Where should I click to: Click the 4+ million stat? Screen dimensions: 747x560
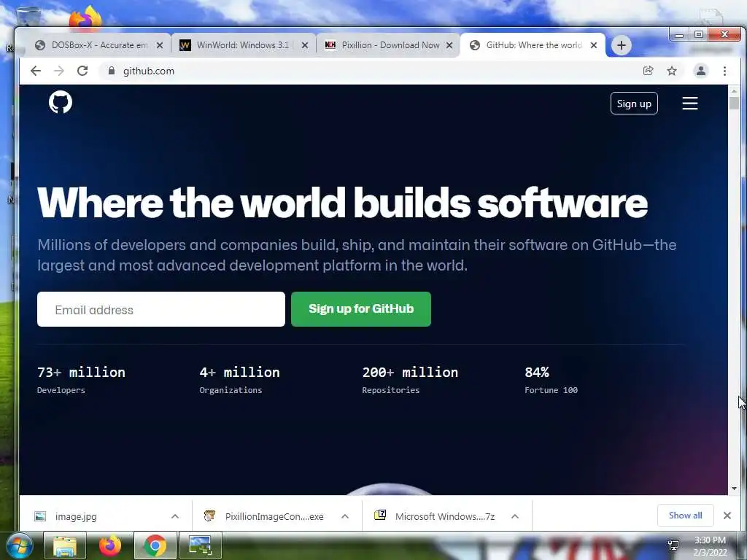[x=239, y=373]
